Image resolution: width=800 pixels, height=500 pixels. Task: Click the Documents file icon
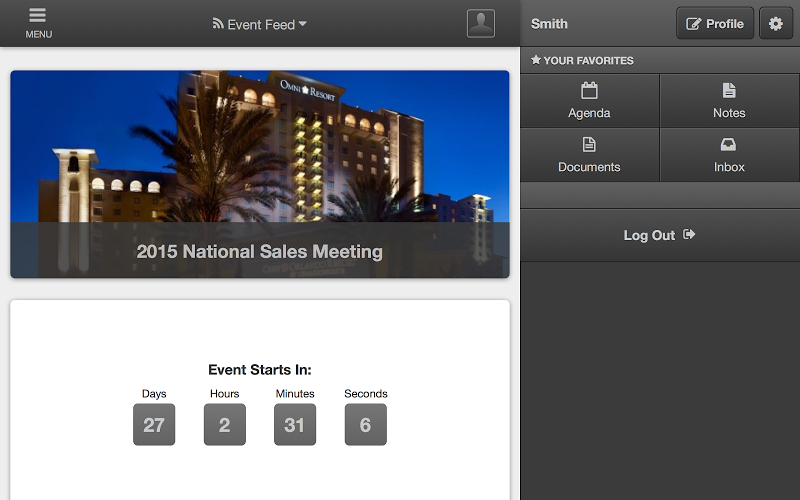[589, 145]
